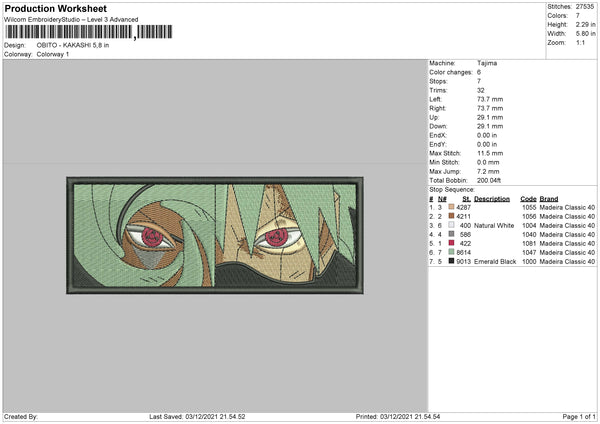Click the 'Stop Sequence:' heading

(x=452, y=190)
